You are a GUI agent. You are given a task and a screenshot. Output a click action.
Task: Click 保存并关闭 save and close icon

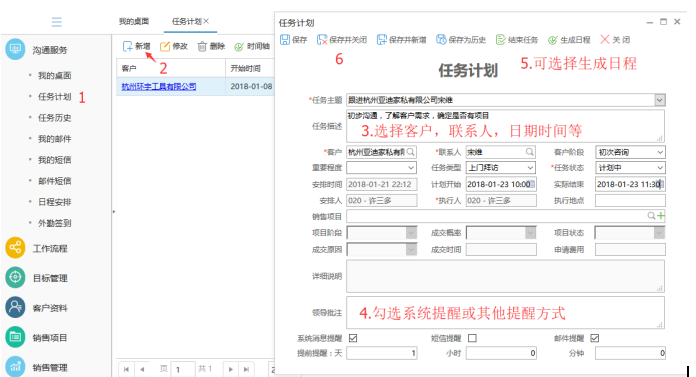coord(322,40)
